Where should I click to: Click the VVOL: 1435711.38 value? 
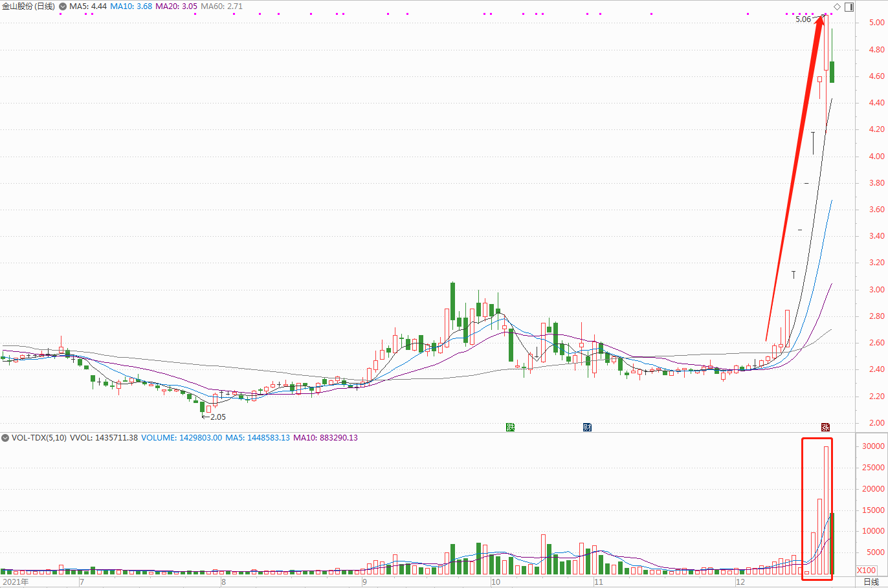click(x=104, y=438)
